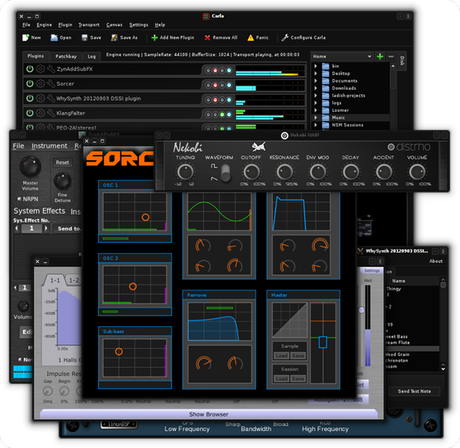Viewport: 460px width, 448px height.
Task: Click the Open file icon in Carla toolbar
Action: tap(54, 38)
